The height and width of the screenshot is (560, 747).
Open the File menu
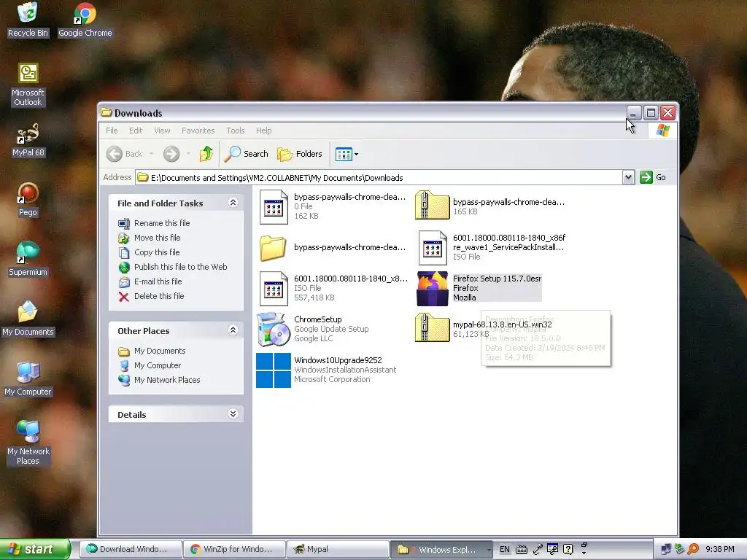pyautogui.click(x=112, y=130)
